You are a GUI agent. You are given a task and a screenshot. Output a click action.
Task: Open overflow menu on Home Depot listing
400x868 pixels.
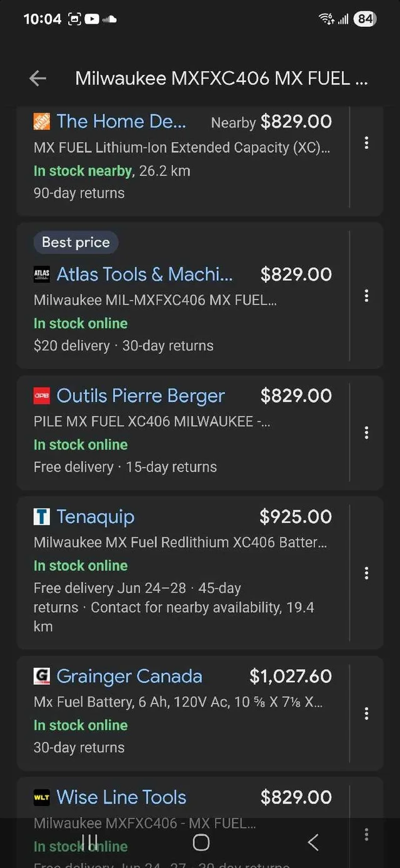point(366,143)
